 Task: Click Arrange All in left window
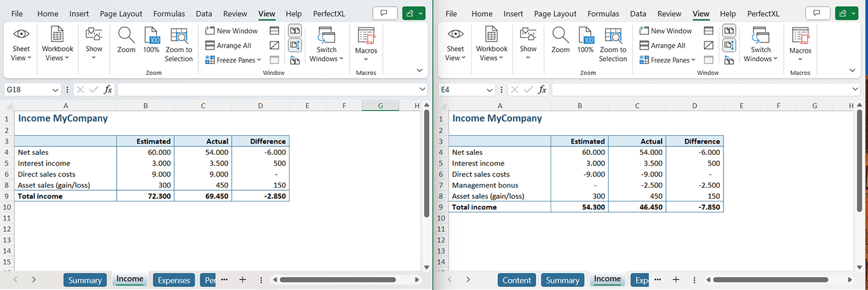point(228,45)
